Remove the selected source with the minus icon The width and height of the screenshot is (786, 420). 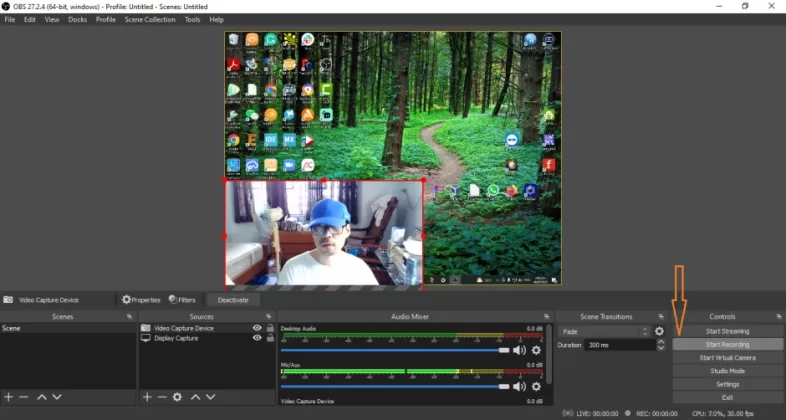pos(162,397)
